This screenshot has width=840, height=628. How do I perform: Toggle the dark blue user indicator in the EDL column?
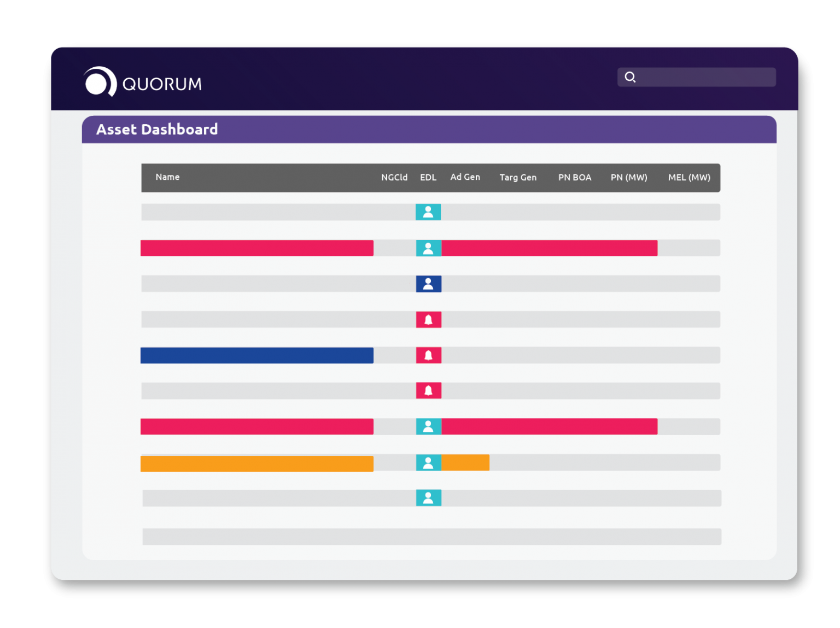[x=429, y=284]
